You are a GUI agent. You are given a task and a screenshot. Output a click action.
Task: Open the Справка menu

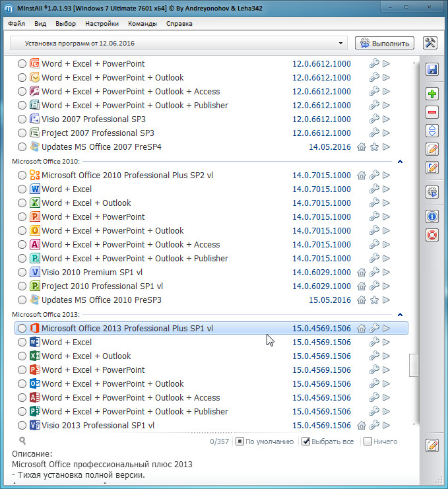point(179,23)
